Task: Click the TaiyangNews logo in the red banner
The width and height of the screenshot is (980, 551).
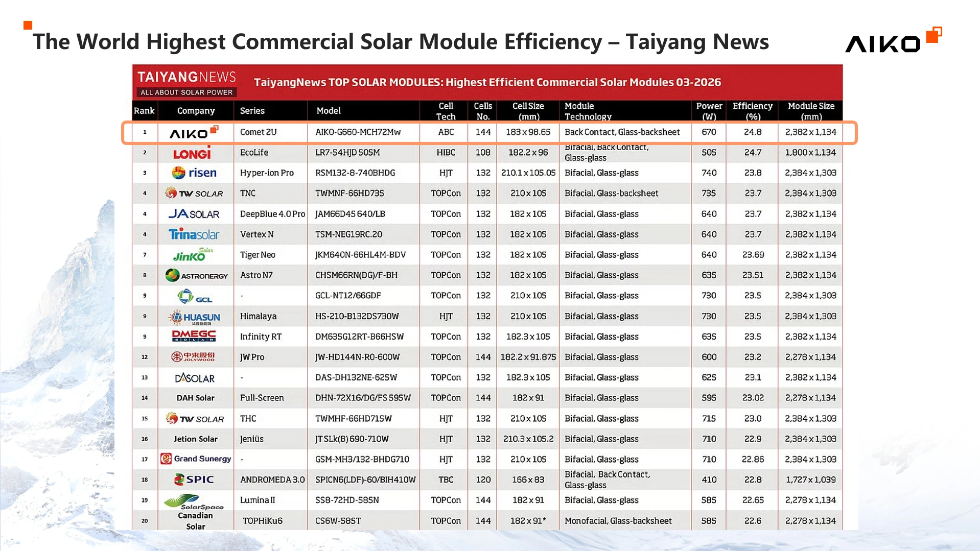Action: click(186, 83)
